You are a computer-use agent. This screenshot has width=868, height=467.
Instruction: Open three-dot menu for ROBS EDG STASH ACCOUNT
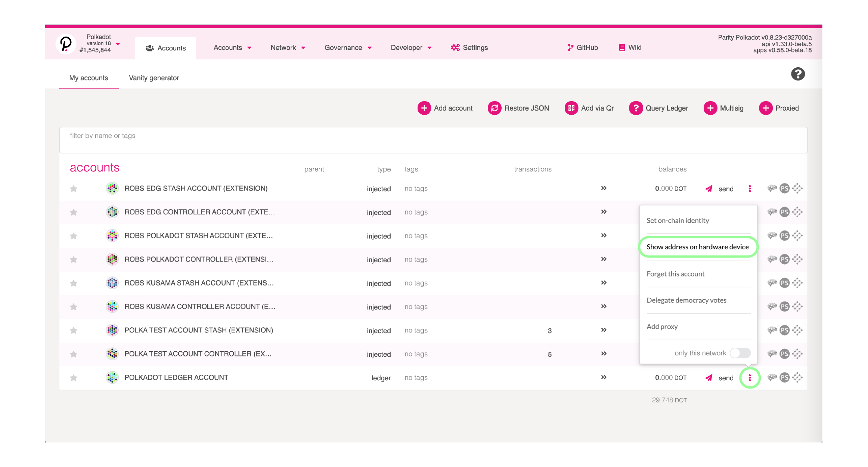coord(750,189)
